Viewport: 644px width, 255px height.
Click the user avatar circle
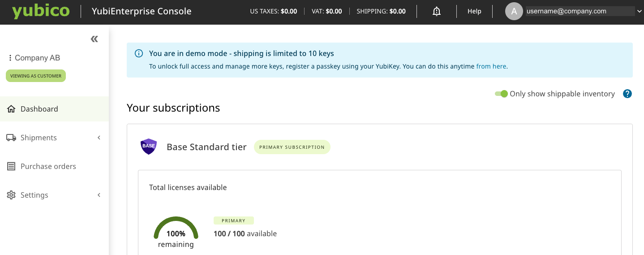(x=514, y=12)
